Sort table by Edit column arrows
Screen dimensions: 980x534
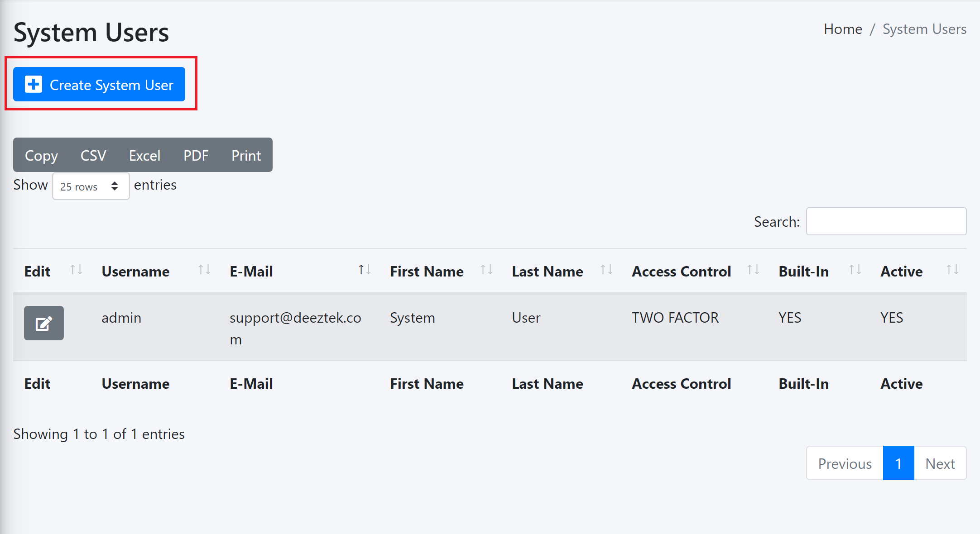[x=76, y=270]
